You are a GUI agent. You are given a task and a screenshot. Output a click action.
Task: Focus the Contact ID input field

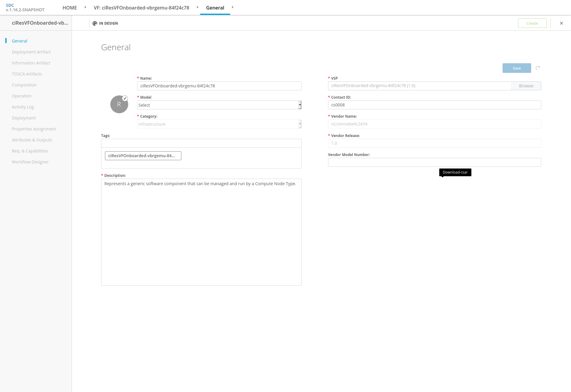(434, 105)
